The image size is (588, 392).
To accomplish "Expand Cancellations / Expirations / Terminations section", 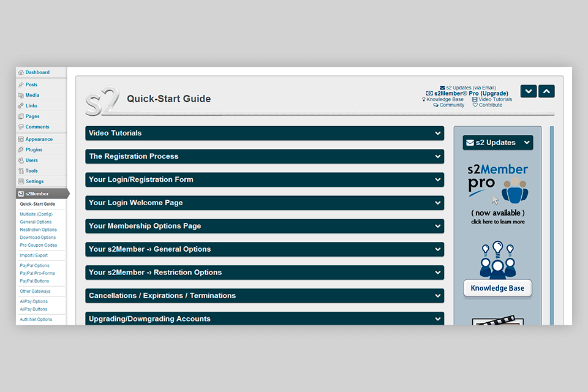I will [265, 296].
